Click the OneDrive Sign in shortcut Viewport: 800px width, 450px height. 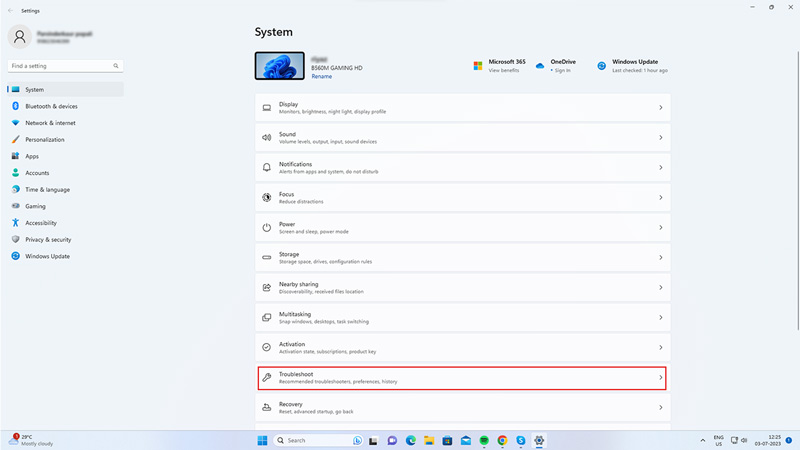[x=556, y=66]
